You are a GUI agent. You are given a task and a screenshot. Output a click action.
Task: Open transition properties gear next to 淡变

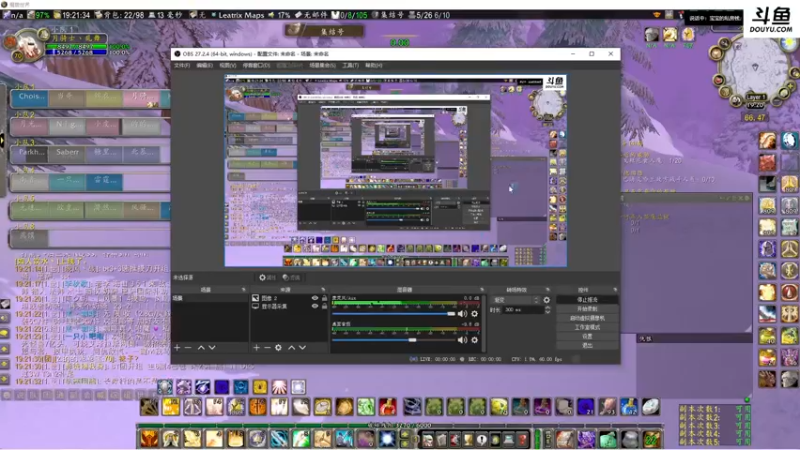(547, 300)
